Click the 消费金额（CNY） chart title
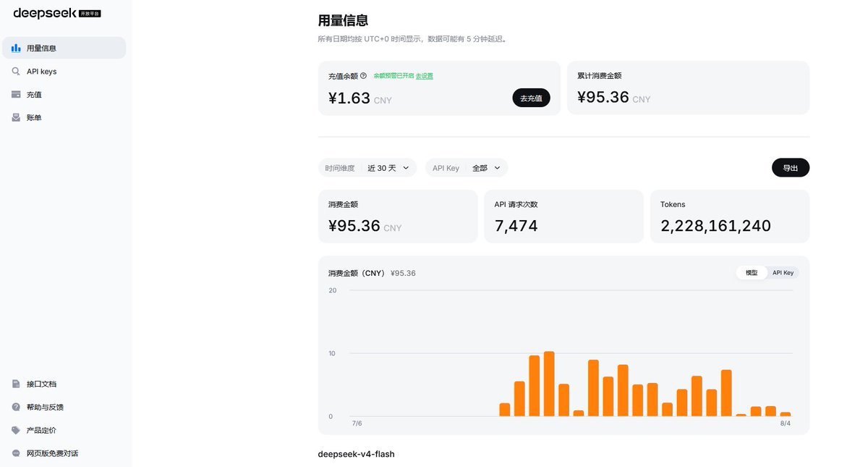This screenshot has height=467, width=868. tap(357, 273)
